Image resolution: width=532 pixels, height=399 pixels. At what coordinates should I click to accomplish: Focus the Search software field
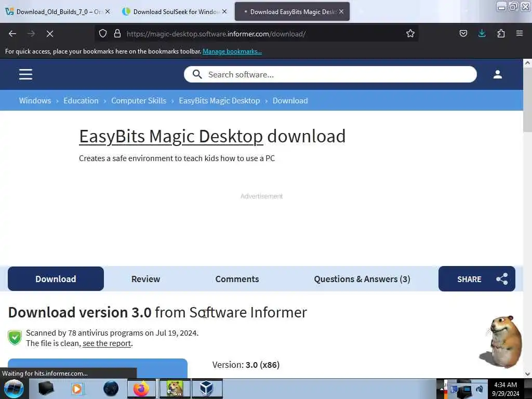click(330, 74)
